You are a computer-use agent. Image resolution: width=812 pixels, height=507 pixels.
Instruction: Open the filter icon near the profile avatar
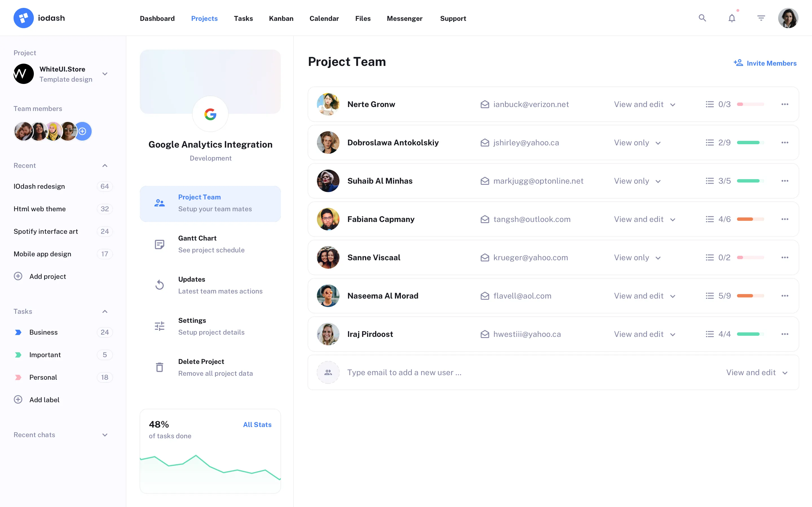pyautogui.click(x=761, y=18)
